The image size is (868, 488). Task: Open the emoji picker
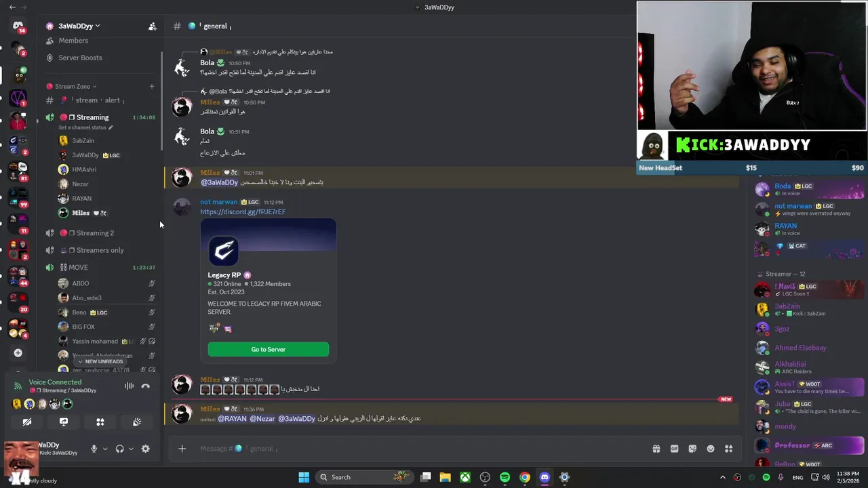click(711, 449)
